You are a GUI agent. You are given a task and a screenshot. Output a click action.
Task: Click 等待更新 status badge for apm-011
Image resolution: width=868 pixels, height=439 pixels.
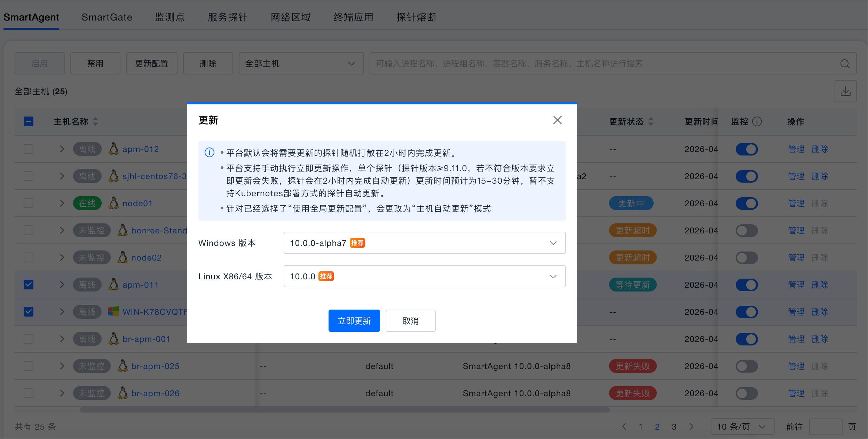632,285
